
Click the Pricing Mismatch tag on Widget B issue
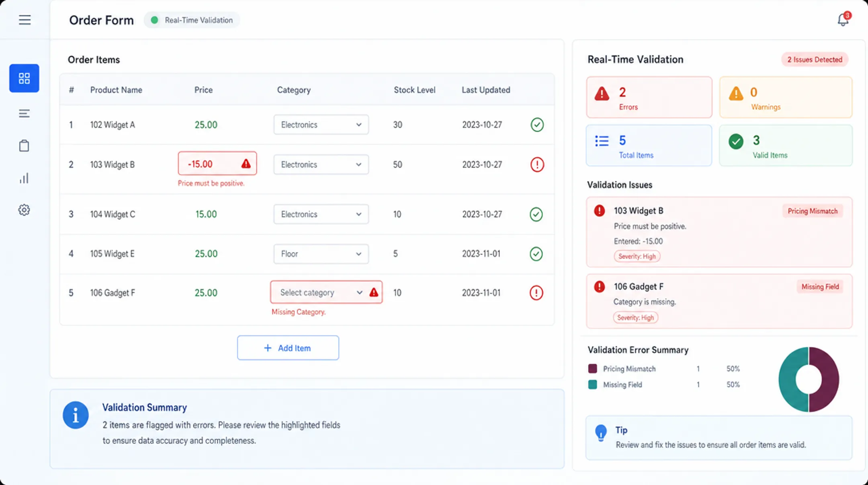coord(813,211)
